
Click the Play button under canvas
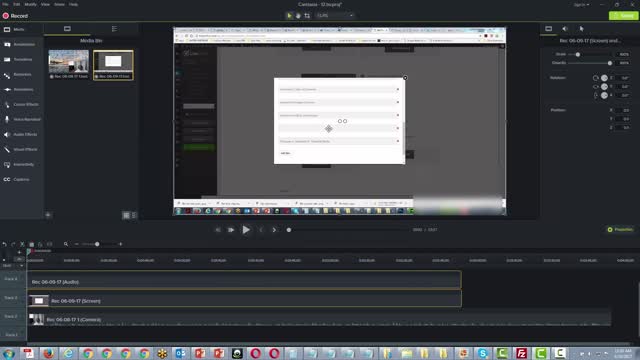pos(246,230)
